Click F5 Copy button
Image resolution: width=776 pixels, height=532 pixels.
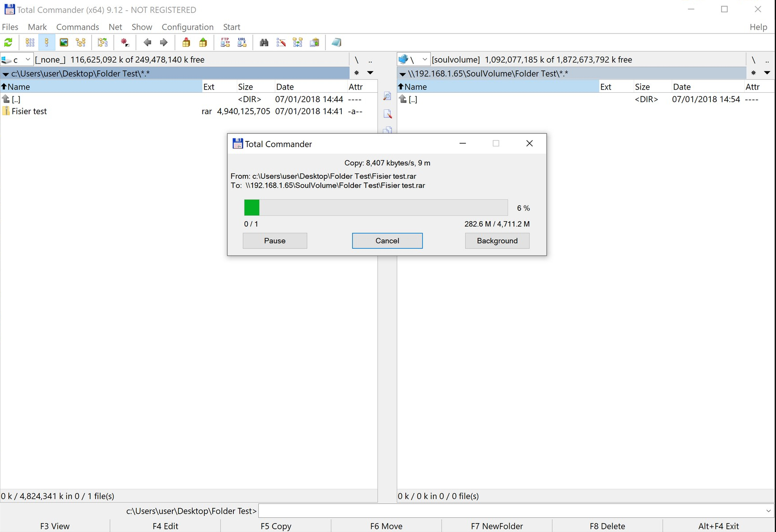click(276, 526)
